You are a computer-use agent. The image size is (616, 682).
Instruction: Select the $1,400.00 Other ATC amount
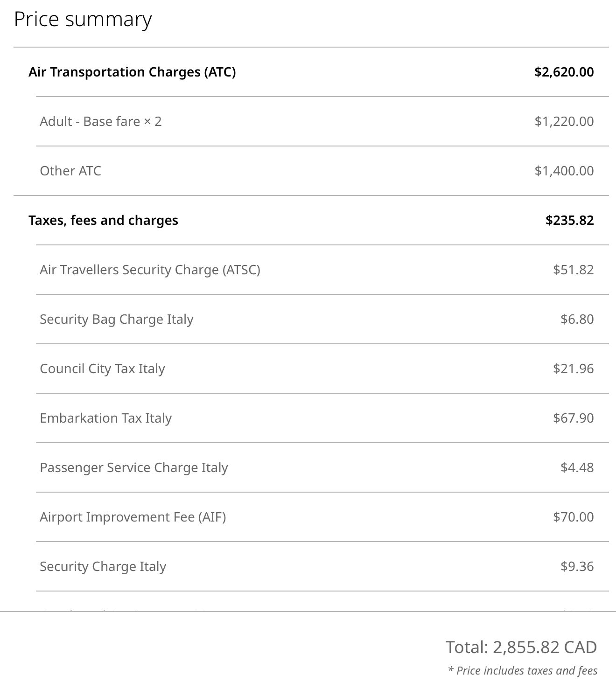(x=564, y=171)
